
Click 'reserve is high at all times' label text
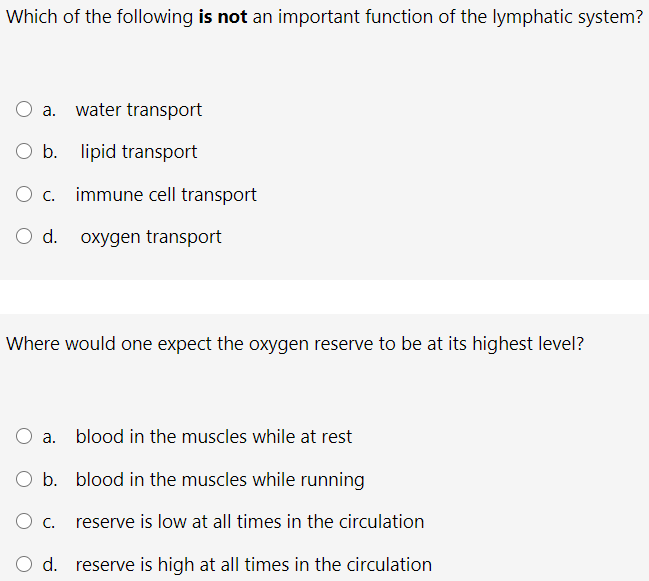tap(253, 564)
